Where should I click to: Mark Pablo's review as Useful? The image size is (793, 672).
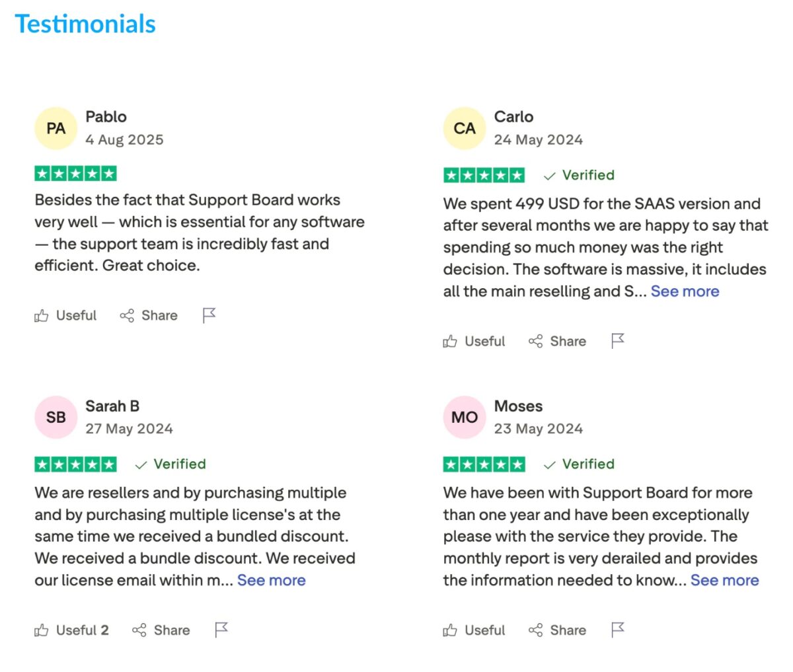pyautogui.click(x=65, y=316)
